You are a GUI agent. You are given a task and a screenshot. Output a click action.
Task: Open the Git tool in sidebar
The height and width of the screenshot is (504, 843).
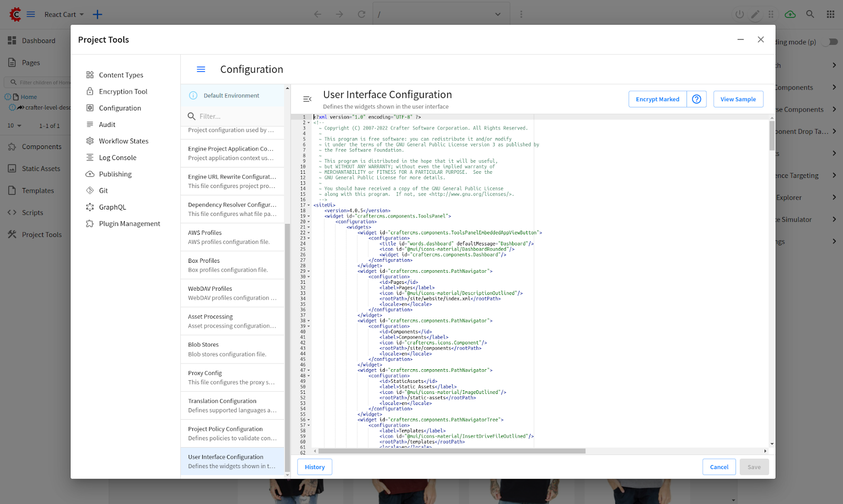pos(103,191)
